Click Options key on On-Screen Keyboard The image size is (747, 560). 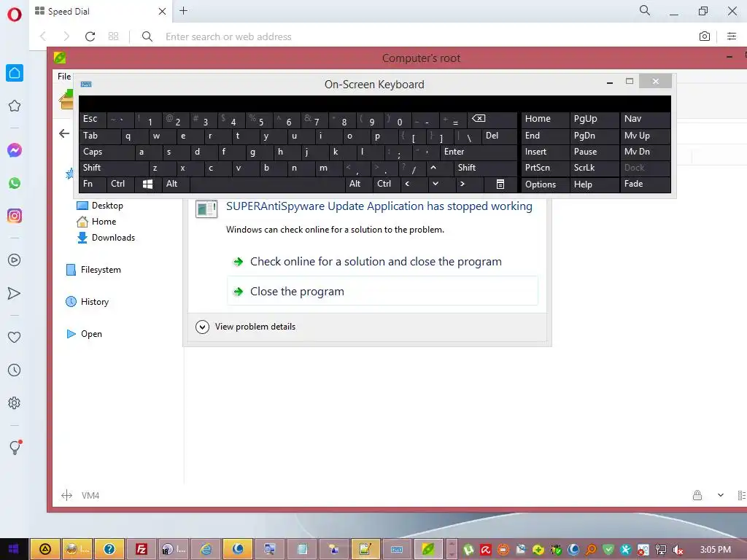tap(545, 184)
